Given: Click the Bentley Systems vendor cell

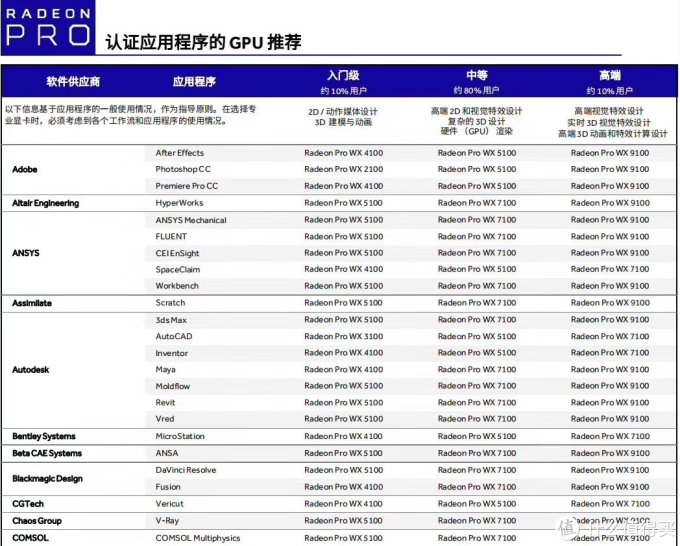Looking at the screenshot, I should [x=43, y=436].
